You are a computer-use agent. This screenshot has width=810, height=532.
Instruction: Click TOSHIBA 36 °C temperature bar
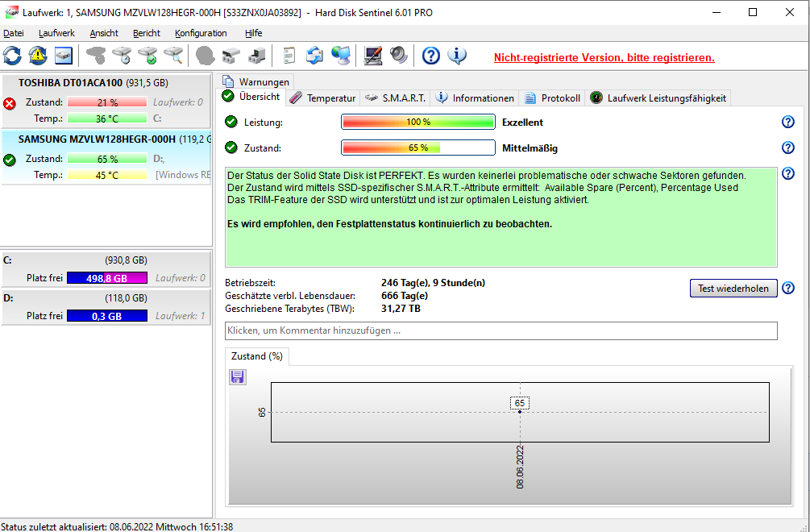[x=107, y=118]
